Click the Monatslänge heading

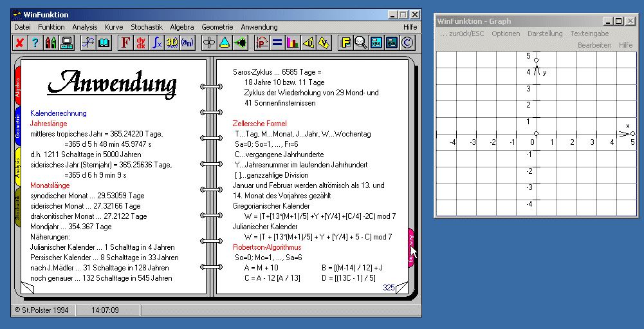pyautogui.click(x=50, y=185)
